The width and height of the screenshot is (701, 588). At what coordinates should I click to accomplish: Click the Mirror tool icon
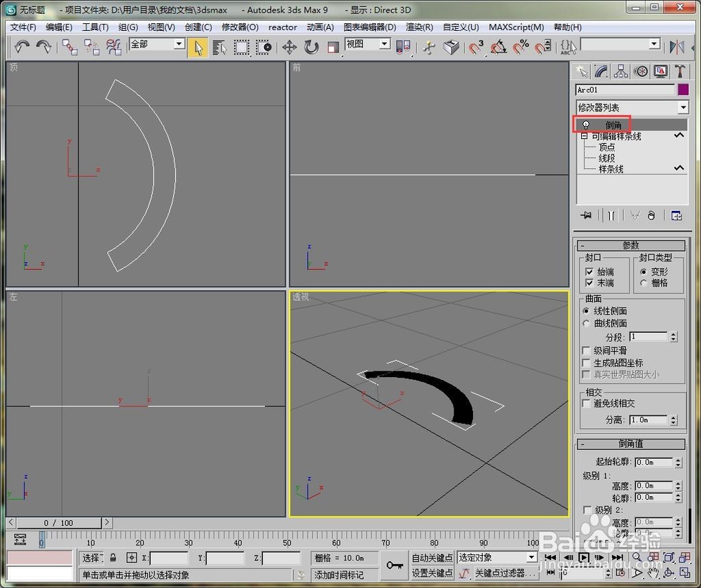pos(677,48)
